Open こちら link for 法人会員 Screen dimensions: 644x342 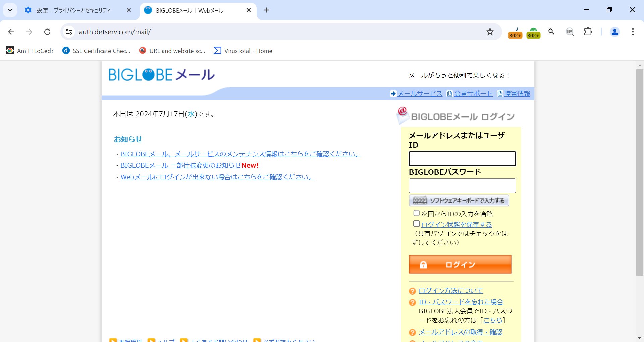click(493, 320)
